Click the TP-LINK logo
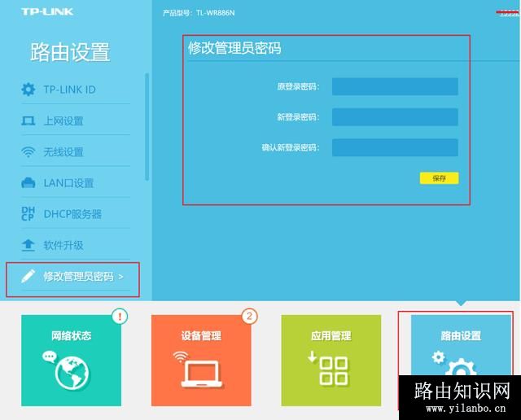The height and width of the screenshot is (420, 521). pos(47,12)
